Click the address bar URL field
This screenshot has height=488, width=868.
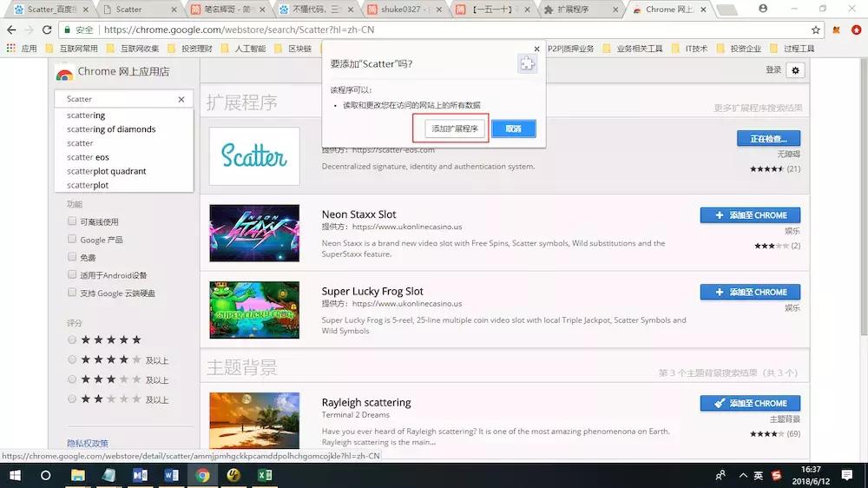[441, 30]
